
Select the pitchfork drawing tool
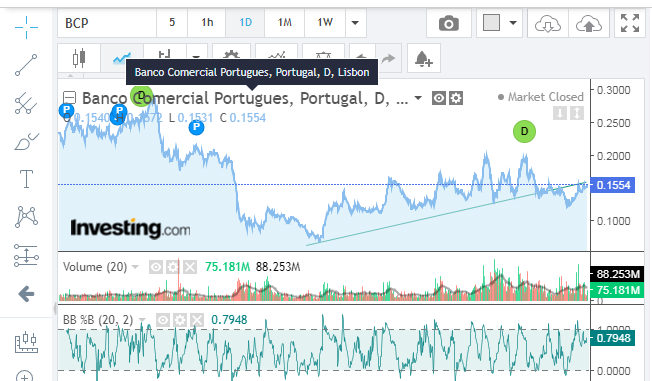pos(26,103)
